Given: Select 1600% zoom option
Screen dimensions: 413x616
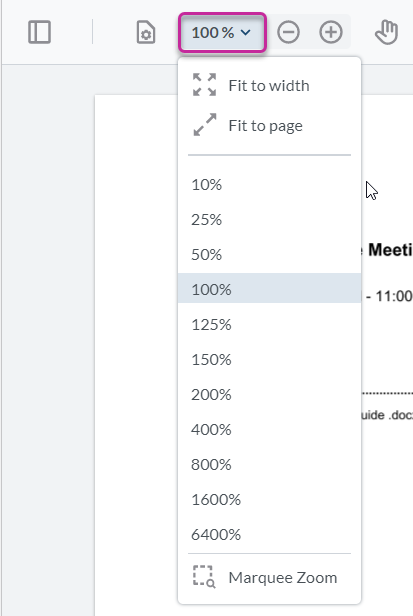Looking at the screenshot, I should tap(269, 499).
